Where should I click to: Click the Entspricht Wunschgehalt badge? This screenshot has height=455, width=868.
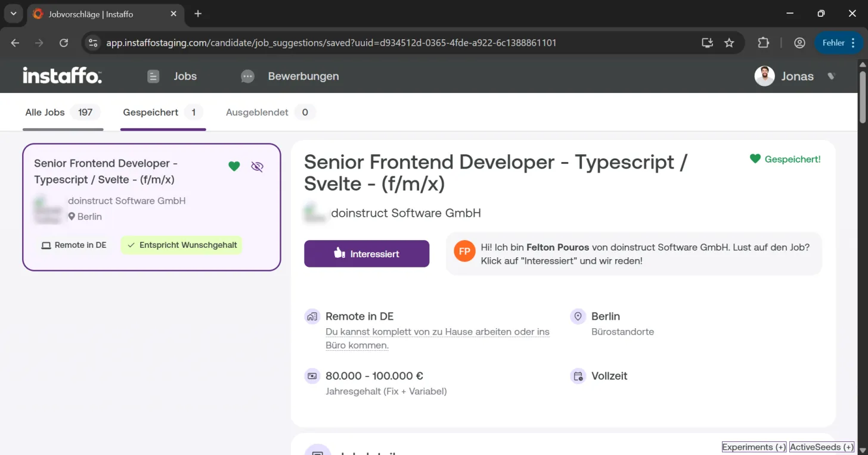point(182,245)
